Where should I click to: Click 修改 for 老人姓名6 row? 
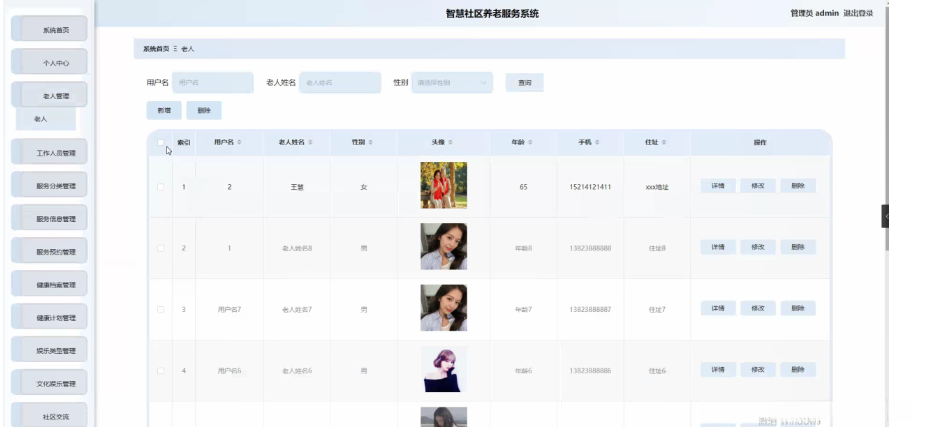[758, 370]
